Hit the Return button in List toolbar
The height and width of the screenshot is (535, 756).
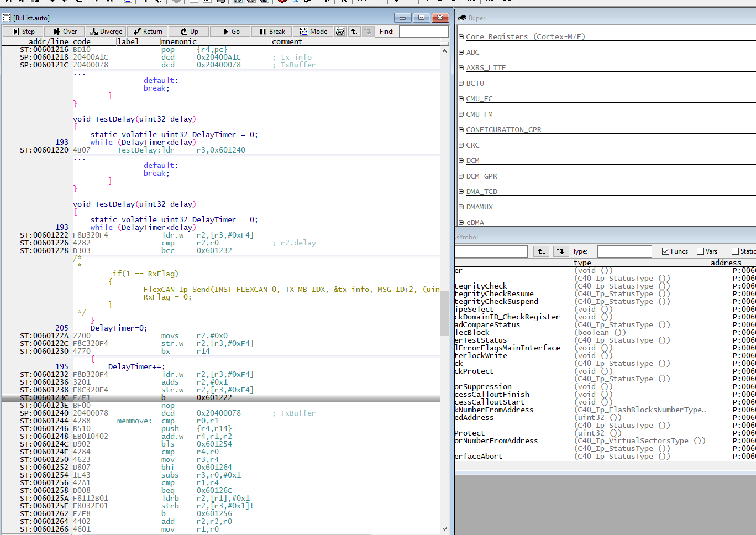tap(148, 32)
